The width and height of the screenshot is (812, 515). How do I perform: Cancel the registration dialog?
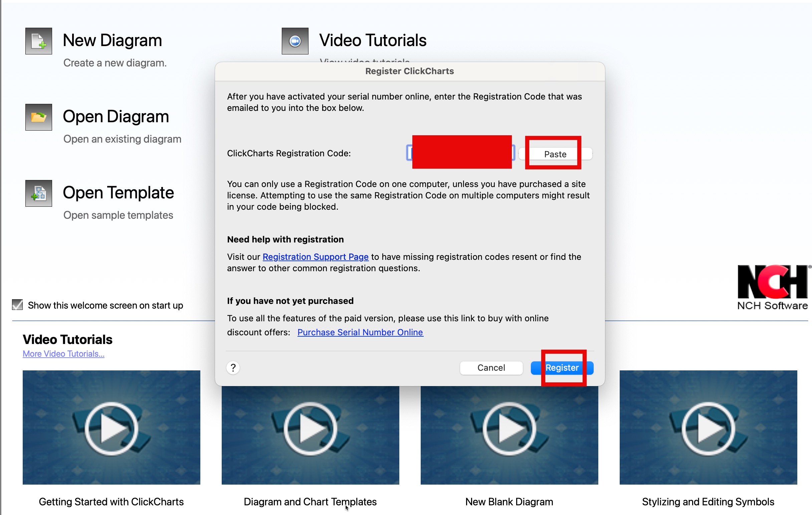coord(491,368)
